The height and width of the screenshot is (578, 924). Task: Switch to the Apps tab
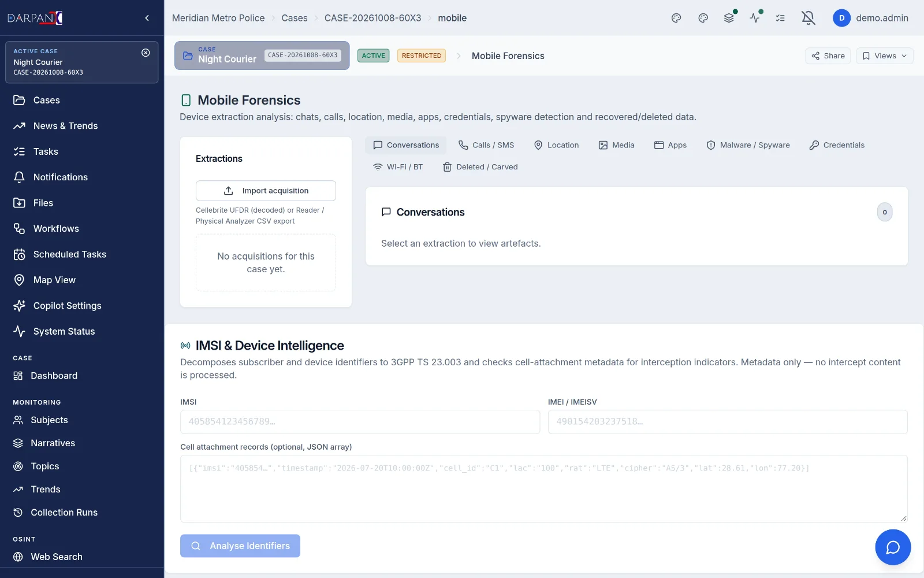click(670, 145)
